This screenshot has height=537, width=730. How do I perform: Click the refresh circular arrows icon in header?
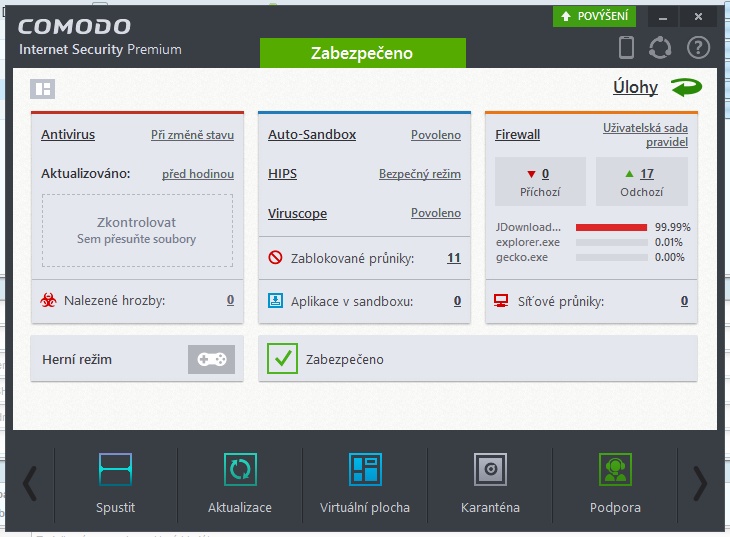[x=660, y=48]
